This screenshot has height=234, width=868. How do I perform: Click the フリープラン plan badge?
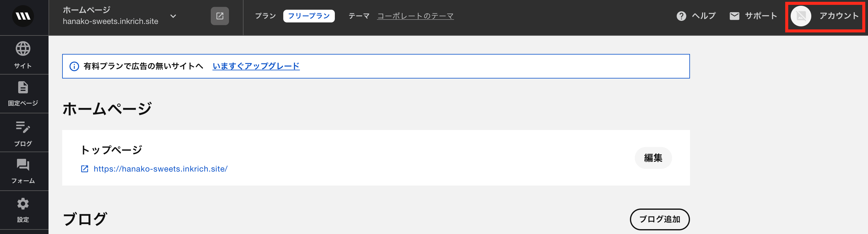(309, 16)
